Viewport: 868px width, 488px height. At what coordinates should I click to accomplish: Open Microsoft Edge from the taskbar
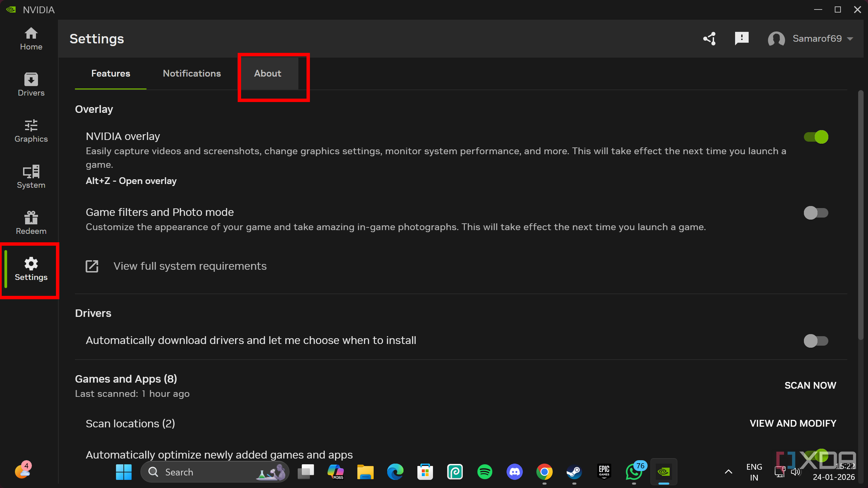(x=395, y=472)
